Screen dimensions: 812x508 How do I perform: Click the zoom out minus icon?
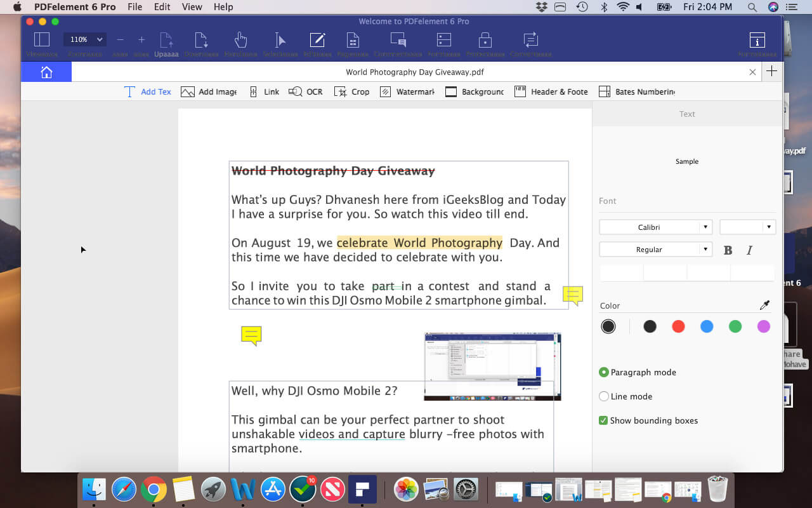coord(120,39)
